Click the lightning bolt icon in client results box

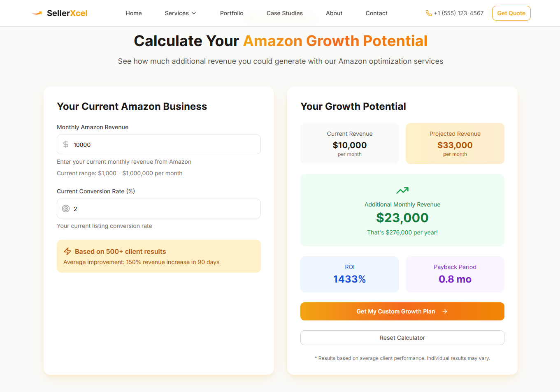point(67,251)
